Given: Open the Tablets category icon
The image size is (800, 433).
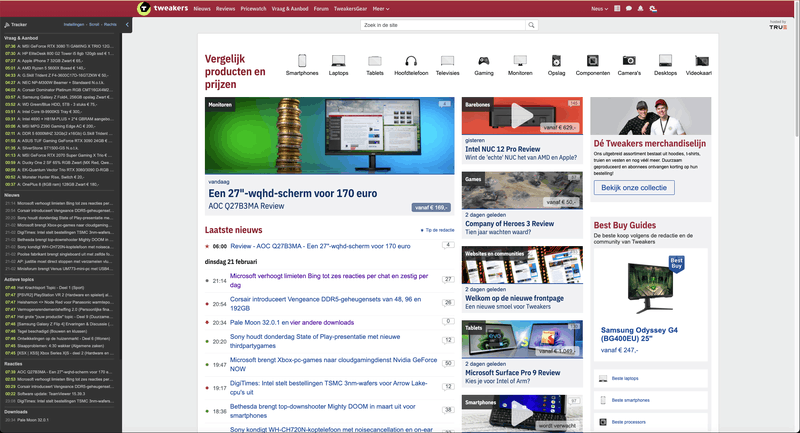Looking at the screenshot, I should [x=374, y=61].
